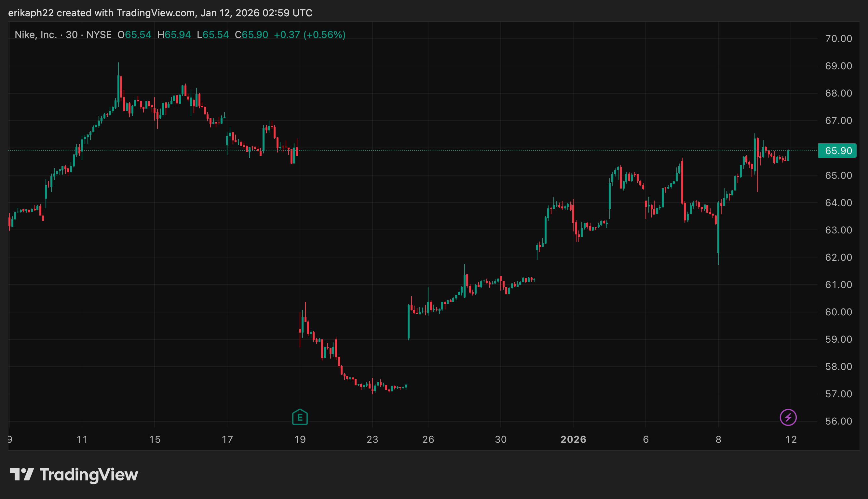Click the NYSE exchange label

coord(99,35)
